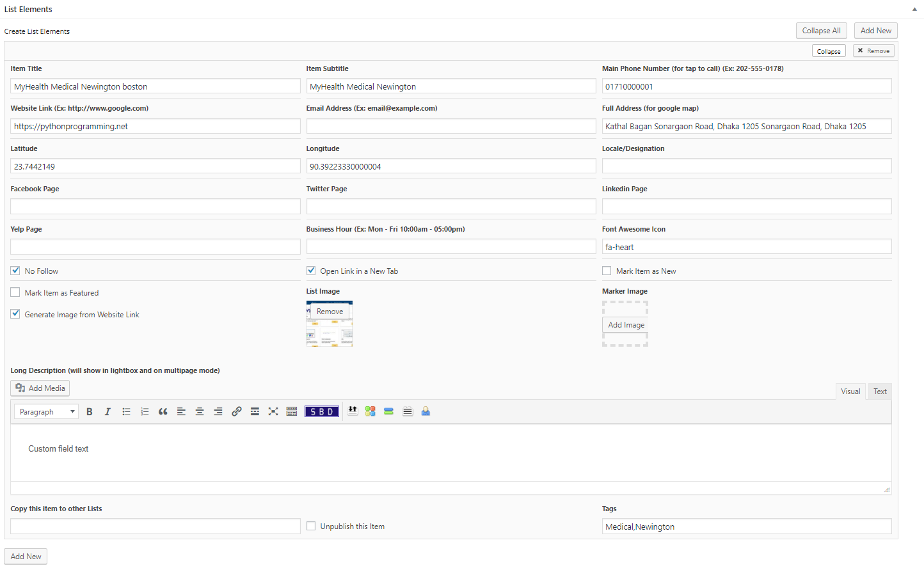Click the blue and green bars icon
Viewport: 924px width, 570px height.
(x=388, y=411)
